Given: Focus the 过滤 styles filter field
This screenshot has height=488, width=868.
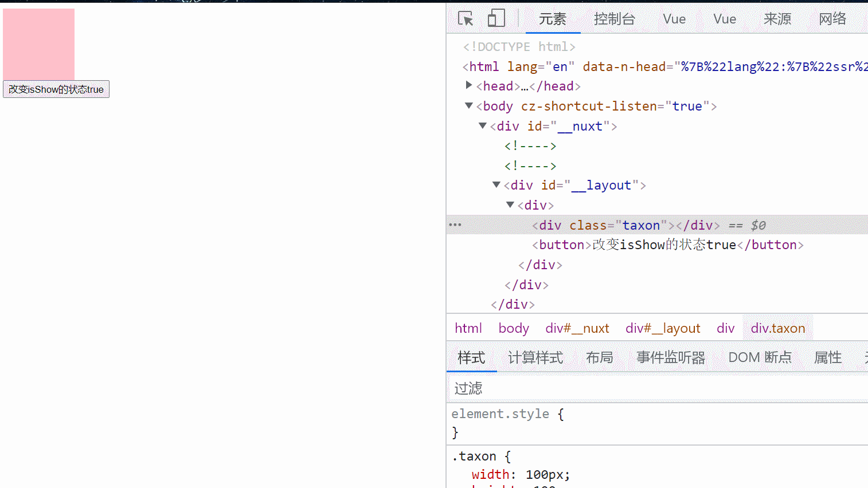Looking at the screenshot, I should (x=657, y=388).
